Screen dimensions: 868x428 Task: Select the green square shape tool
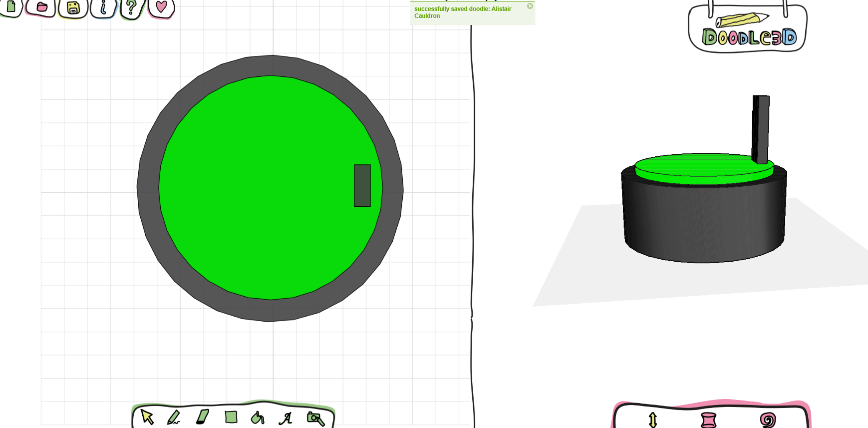[x=231, y=417]
